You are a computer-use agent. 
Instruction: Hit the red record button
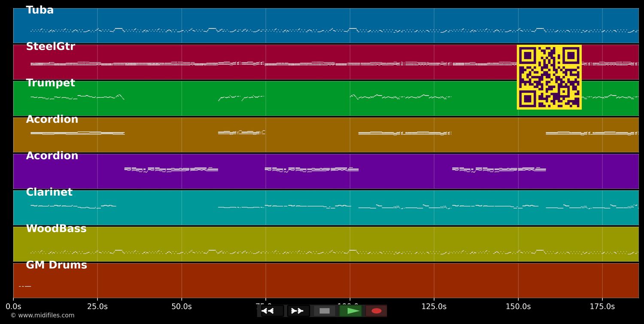(377, 311)
